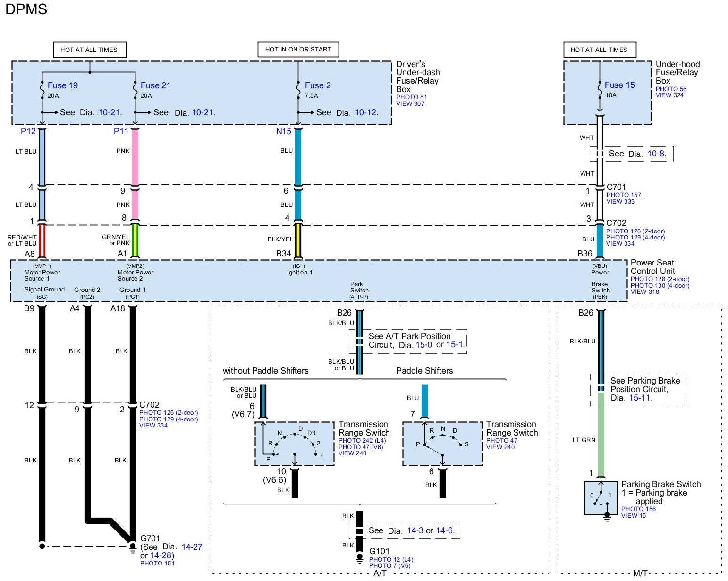Open diagram 10-8 reference link
This screenshot has width=728, height=581.
click(x=656, y=154)
